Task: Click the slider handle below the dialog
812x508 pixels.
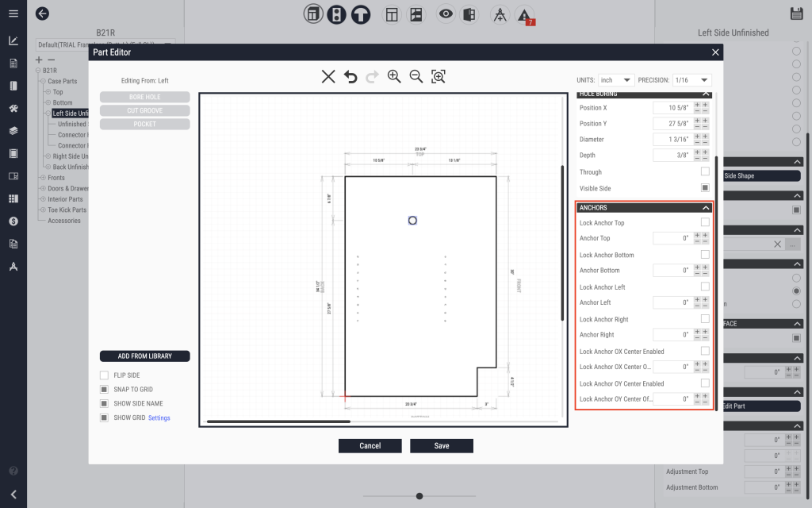Action: pyautogui.click(x=419, y=496)
